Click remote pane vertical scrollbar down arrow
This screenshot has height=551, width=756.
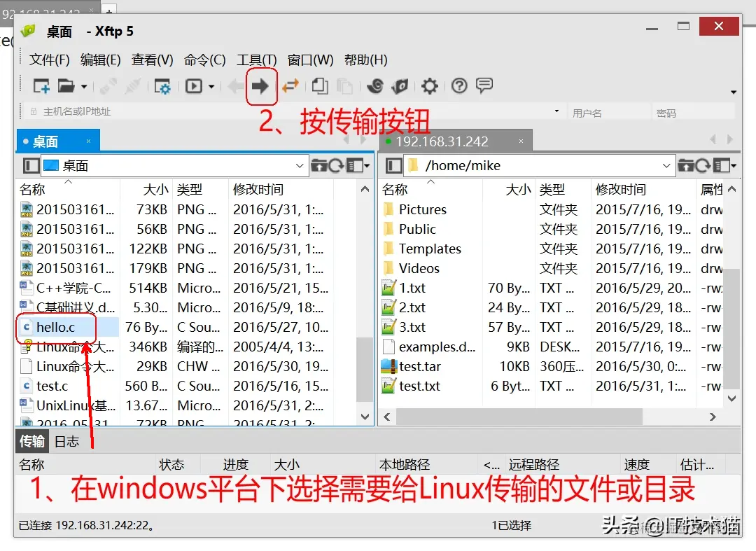pos(732,398)
